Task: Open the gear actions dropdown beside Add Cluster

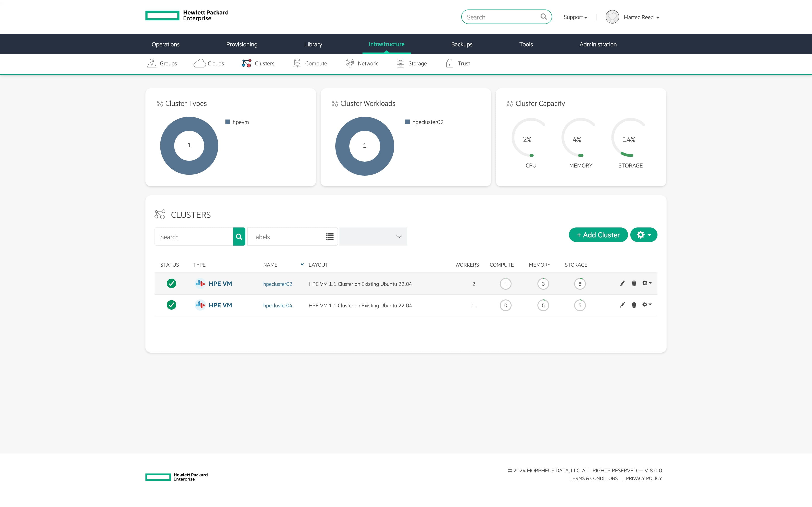Action: point(643,235)
